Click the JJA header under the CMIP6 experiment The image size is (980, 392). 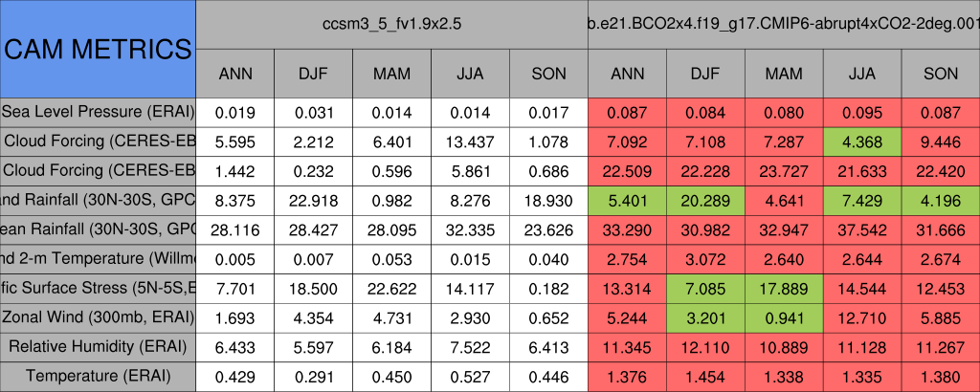click(862, 73)
